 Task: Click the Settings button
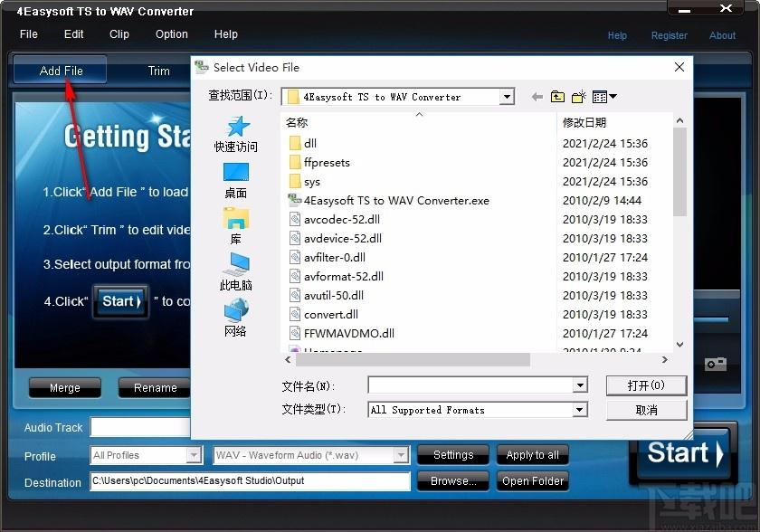(453, 455)
